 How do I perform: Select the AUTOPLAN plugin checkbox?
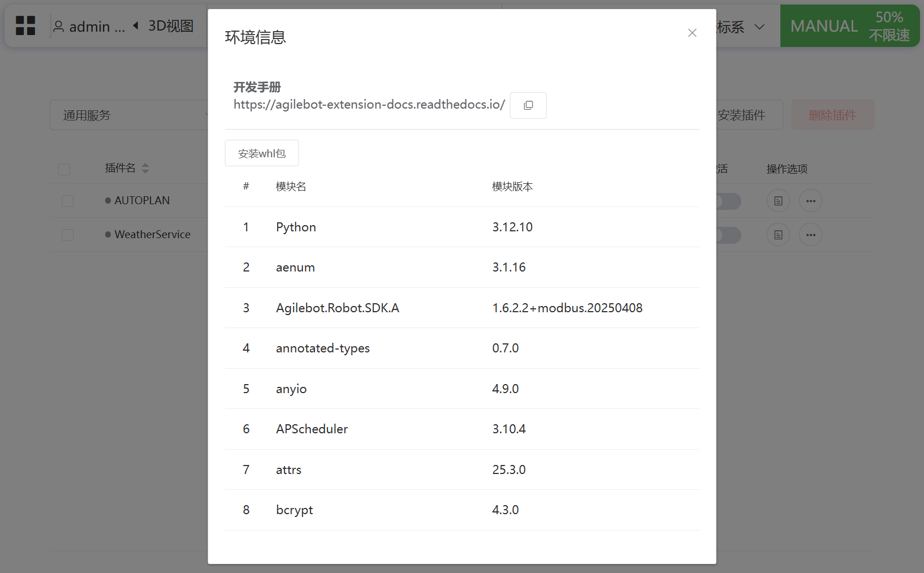point(68,201)
